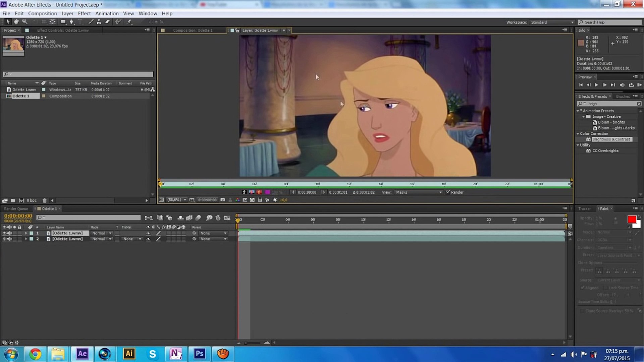
Task: Select the Puppet Pin tool
Action: coord(129,22)
